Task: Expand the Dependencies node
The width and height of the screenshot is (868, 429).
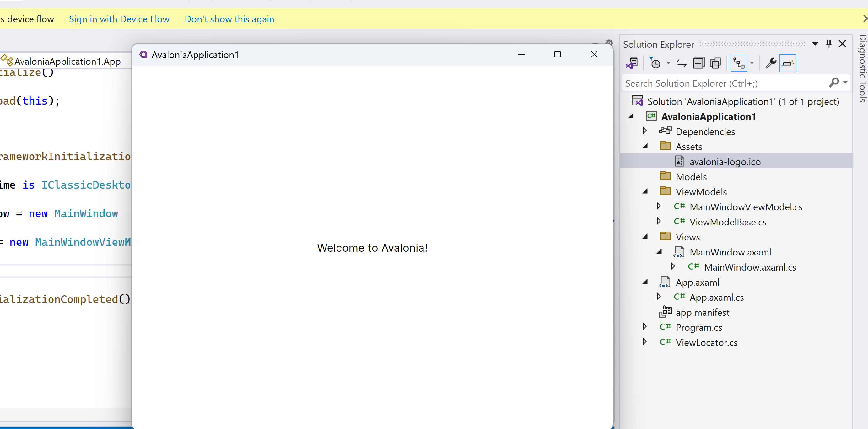Action: [644, 131]
